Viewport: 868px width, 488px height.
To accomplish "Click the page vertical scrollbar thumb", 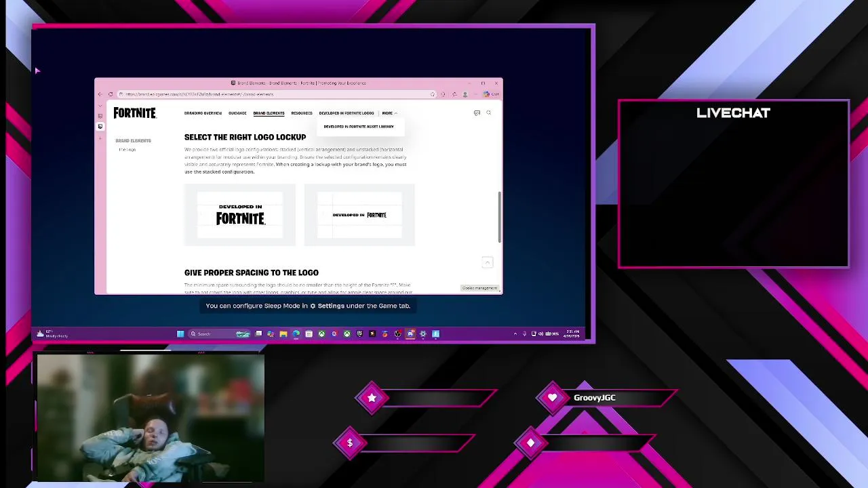I will point(500,217).
